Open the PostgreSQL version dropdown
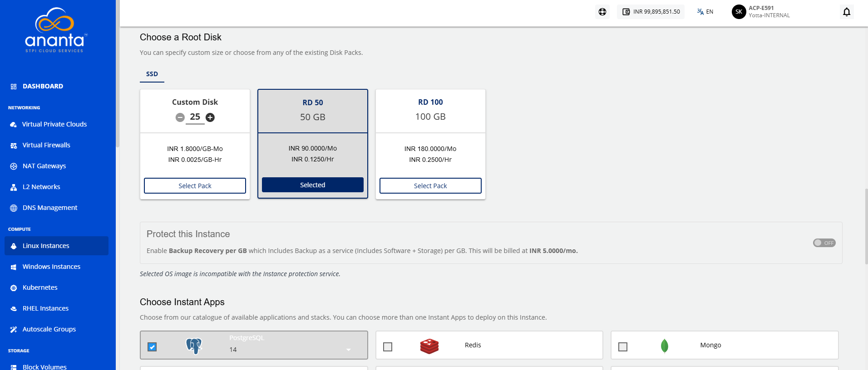 coord(291,350)
